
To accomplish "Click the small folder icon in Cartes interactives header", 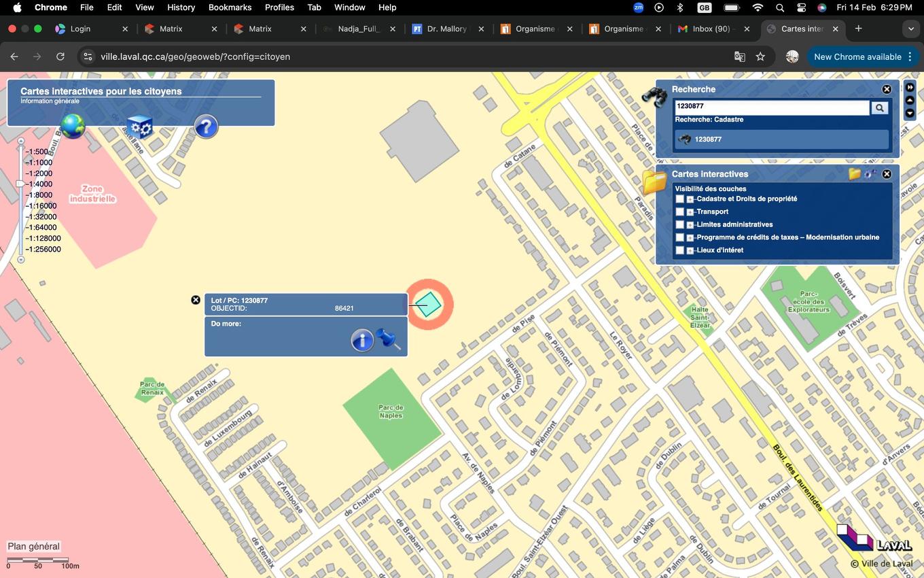I will point(854,174).
